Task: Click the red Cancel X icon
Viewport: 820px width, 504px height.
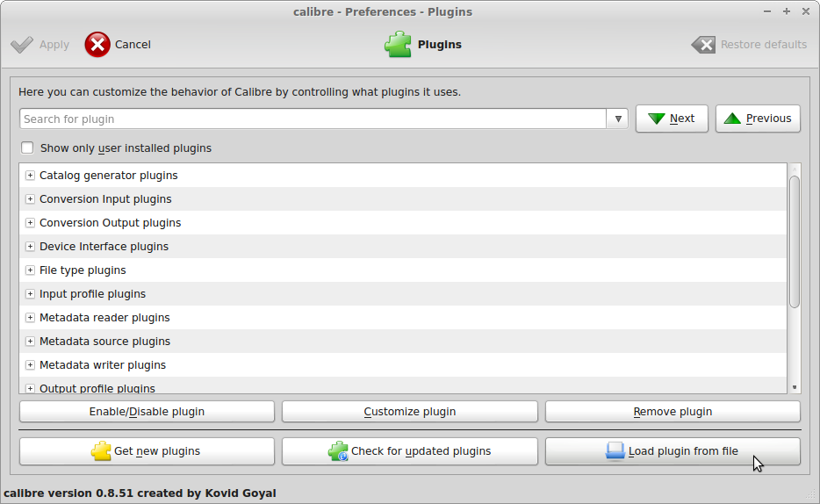Action: (x=97, y=45)
